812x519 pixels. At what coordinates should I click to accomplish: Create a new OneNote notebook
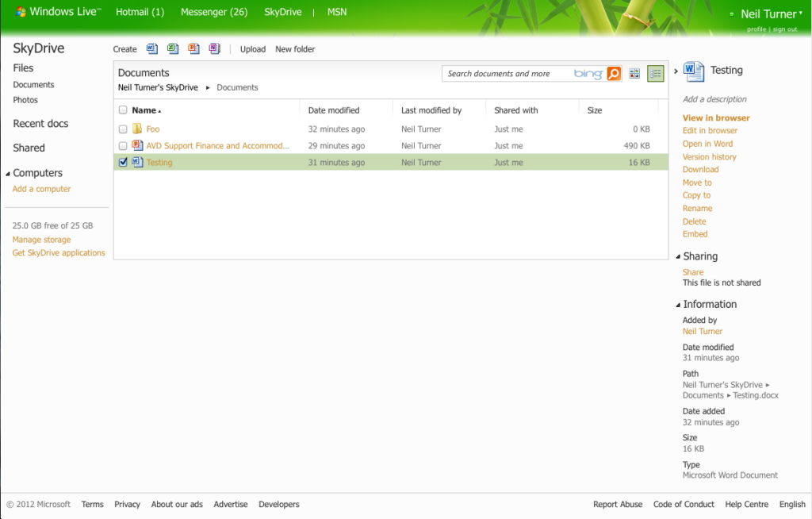tap(214, 48)
